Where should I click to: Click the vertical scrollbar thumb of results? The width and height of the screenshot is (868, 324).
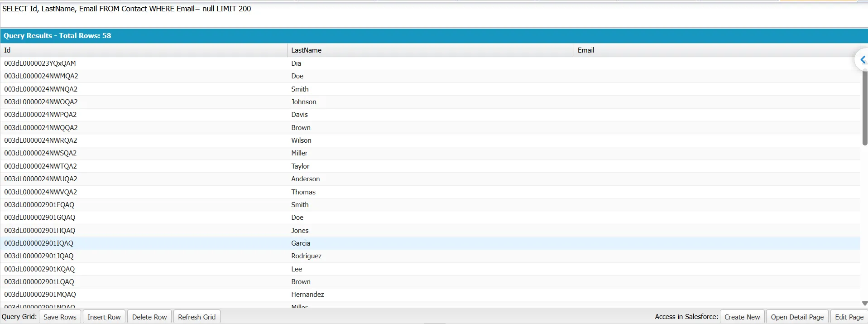864,108
